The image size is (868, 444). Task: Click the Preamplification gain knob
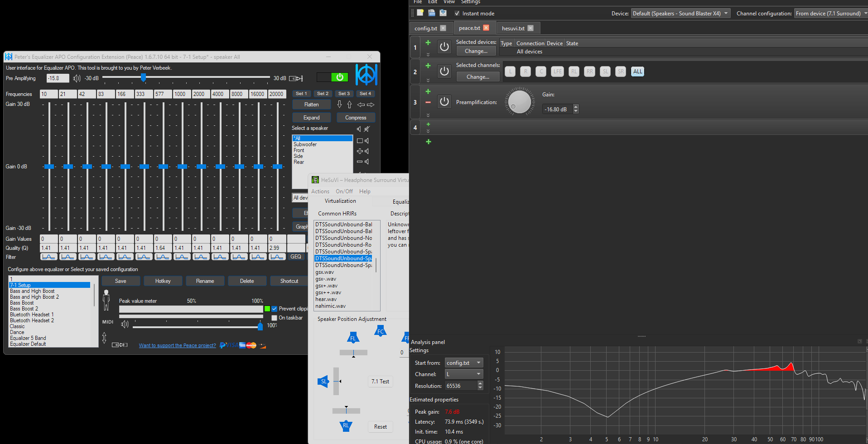520,101
